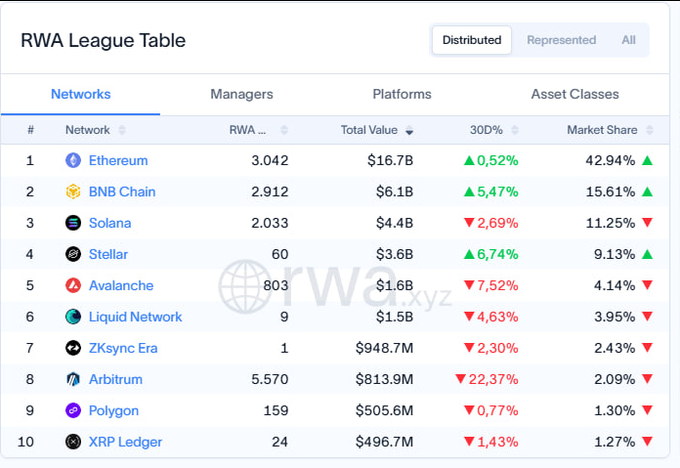Click the Avalanche logo icon

point(73,285)
